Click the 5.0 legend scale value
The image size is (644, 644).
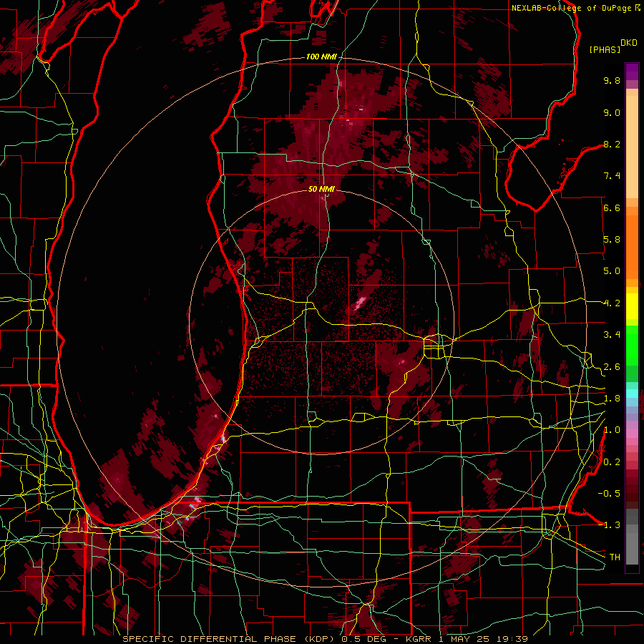[x=612, y=271]
